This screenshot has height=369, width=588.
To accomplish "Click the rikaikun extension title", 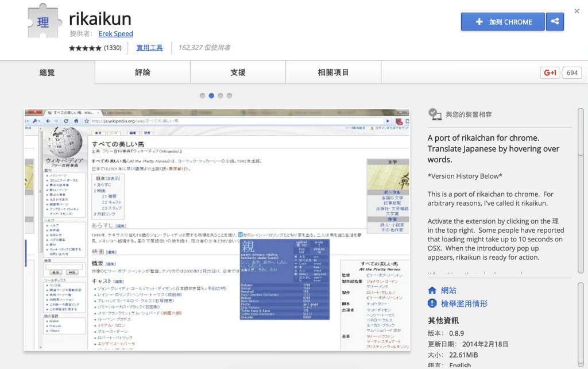I will (100, 19).
